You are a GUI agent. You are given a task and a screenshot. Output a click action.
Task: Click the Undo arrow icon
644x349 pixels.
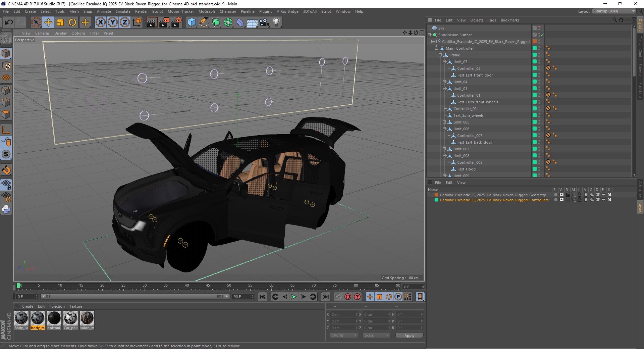pyautogui.click(x=9, y=22)
